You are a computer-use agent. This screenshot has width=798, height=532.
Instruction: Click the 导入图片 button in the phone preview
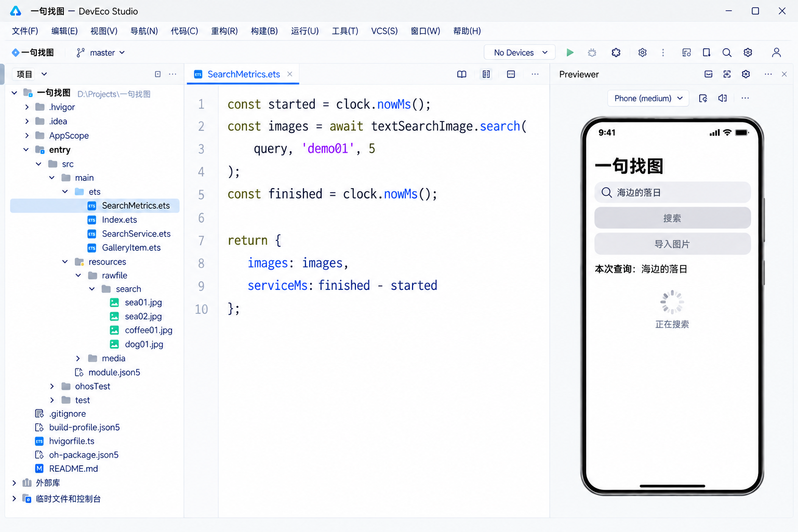tap(672, 244)
